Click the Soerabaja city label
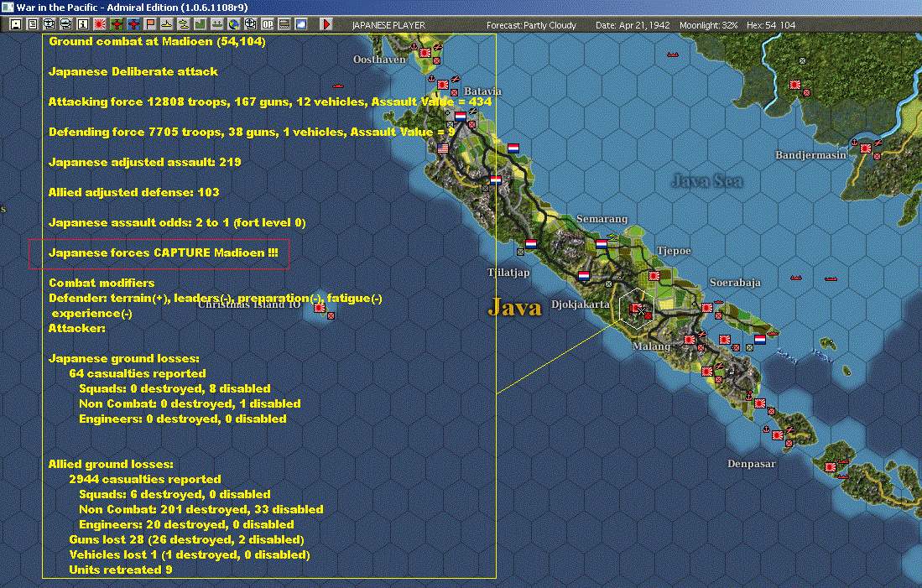The width and height of the screenshot is (922, 588). (735, 282)
